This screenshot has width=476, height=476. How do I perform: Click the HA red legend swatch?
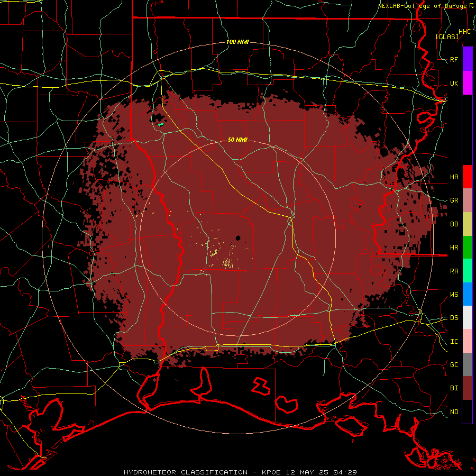(x=467, y=177)
